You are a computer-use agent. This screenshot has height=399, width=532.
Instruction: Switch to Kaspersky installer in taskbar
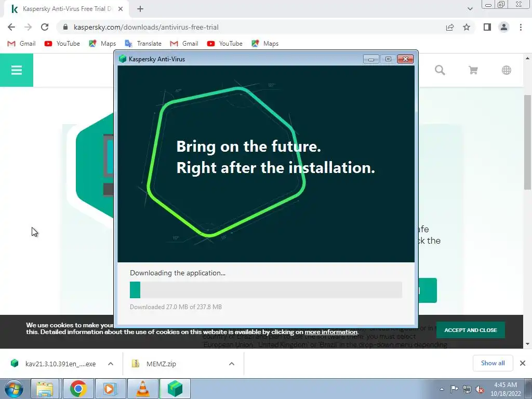(175, 389)
